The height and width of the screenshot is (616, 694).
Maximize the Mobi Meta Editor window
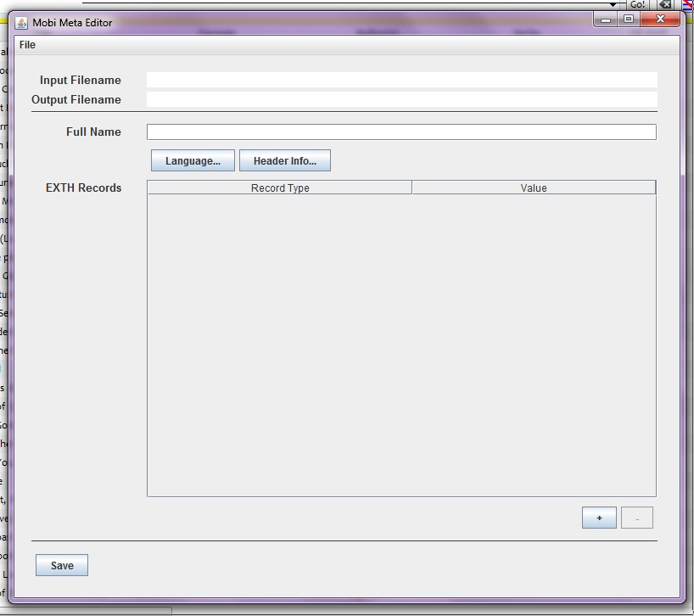629,20
